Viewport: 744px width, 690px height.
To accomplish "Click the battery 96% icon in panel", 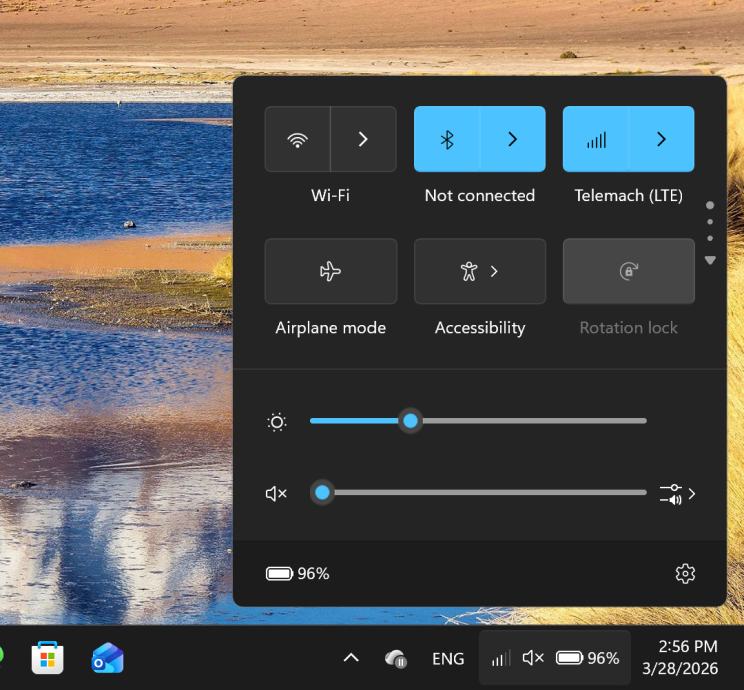I will tap(297, 573).
